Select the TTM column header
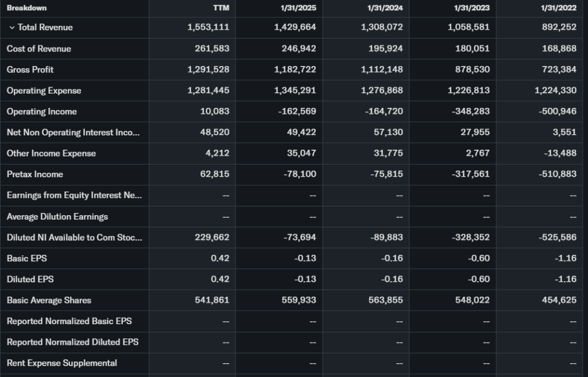Viewport: 588px width, 377px height. tap(221, 8)
